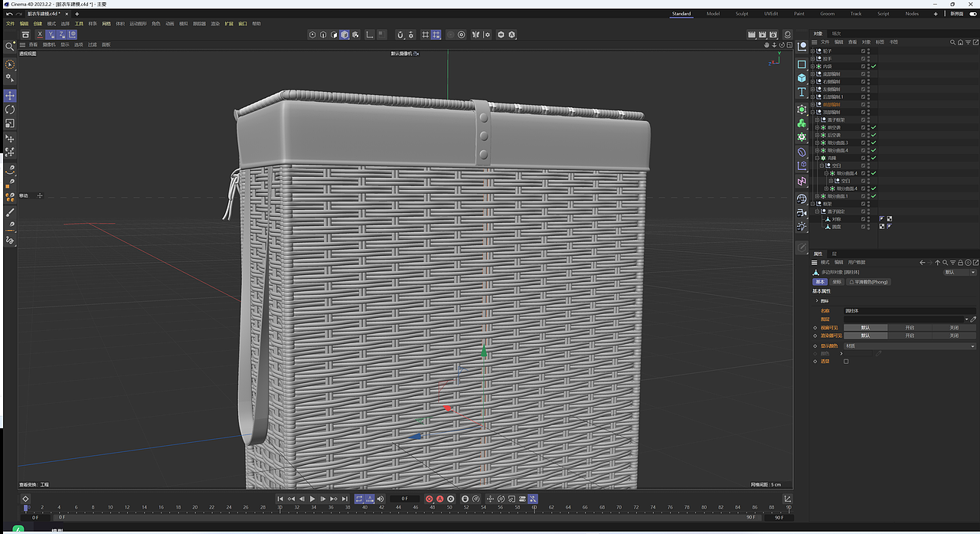
Task: Add new document tab with plus button
Action: point(77,14)
